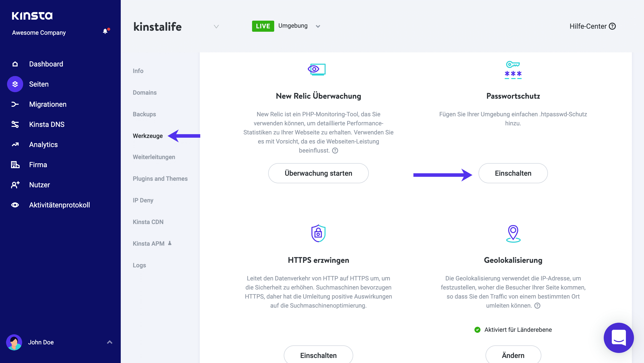The width and height of the screenshot is (644, 363).
Task: Enable Passwortschutz with the Einschalten button
Action: click(x=513, y=173)
